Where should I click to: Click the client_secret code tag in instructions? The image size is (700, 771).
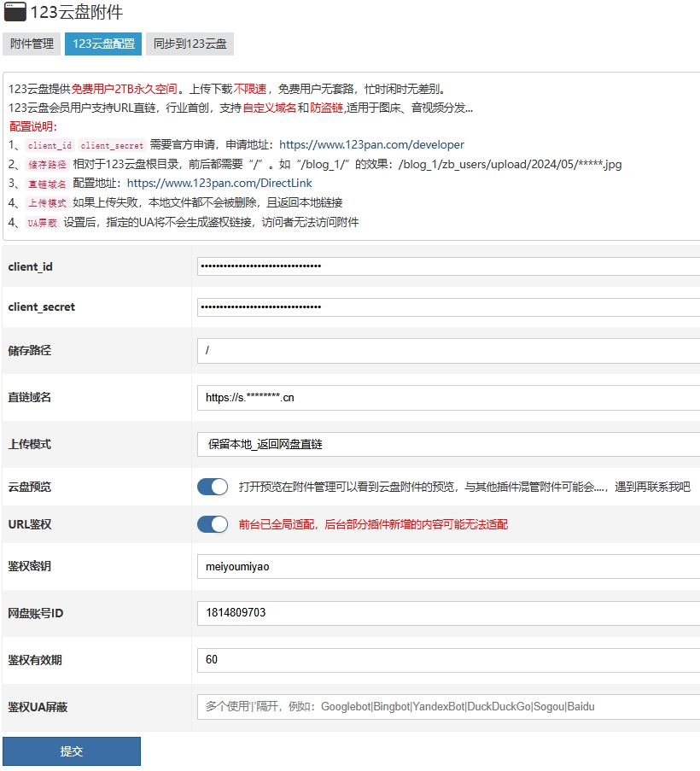(112, 145)
